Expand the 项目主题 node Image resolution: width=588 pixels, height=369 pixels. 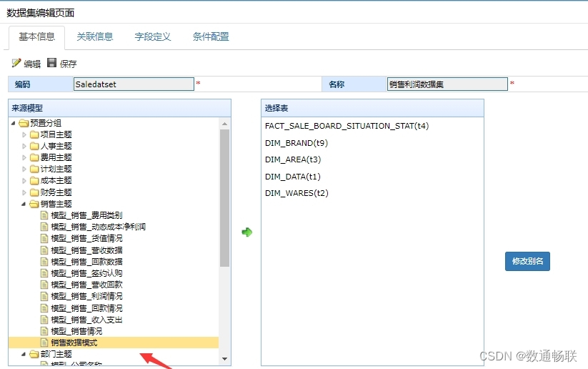24,134
